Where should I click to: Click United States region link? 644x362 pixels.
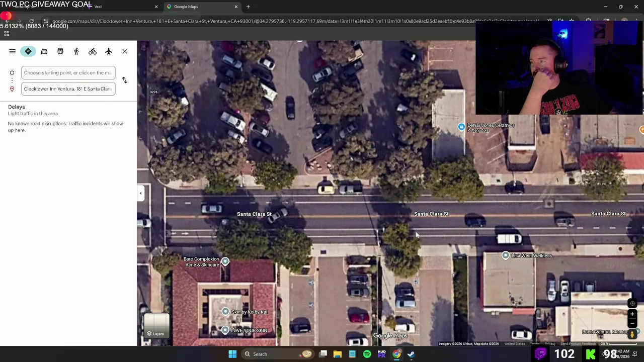coord(515,344)
